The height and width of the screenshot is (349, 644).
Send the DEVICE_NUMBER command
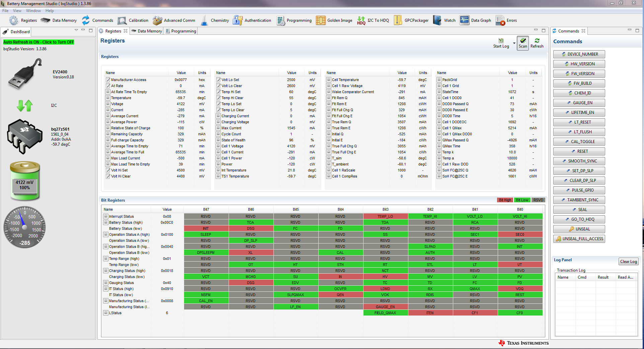pos(579,54)
